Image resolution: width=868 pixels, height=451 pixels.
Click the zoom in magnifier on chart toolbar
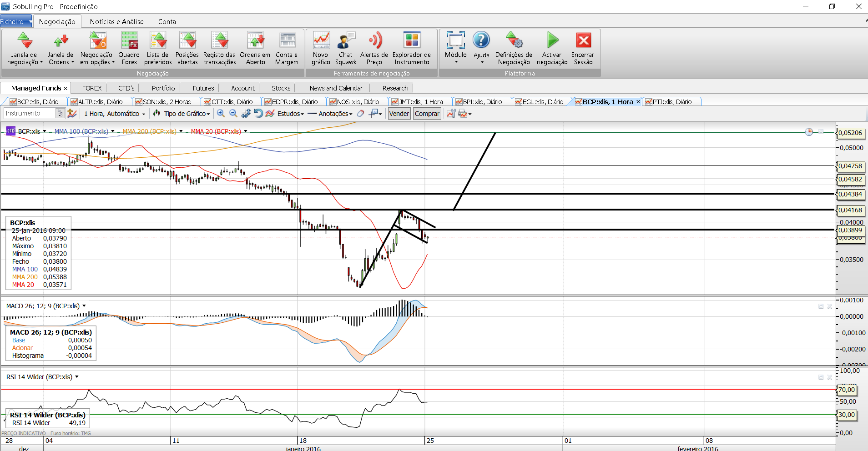coord(221,114)
